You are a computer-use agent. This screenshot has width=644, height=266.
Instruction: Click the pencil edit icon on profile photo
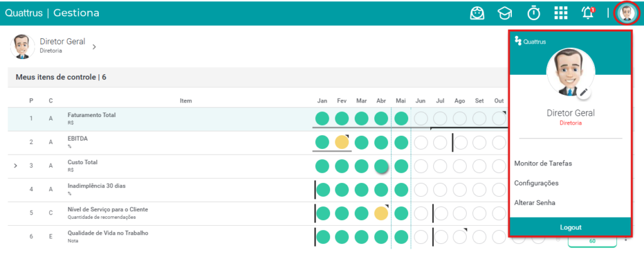pyautogui.click(x=584, y=93)
